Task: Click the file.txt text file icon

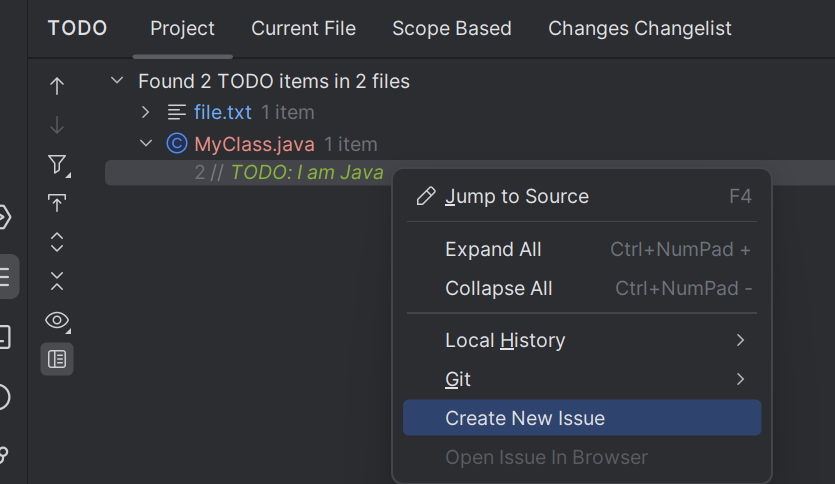Action: coord(176,112)
